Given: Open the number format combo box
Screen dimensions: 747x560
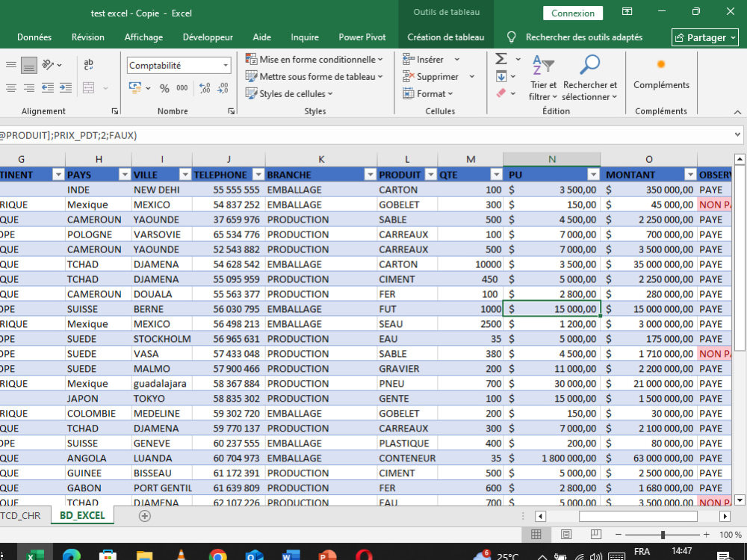Looking at the screenshot, I should 179,65.
